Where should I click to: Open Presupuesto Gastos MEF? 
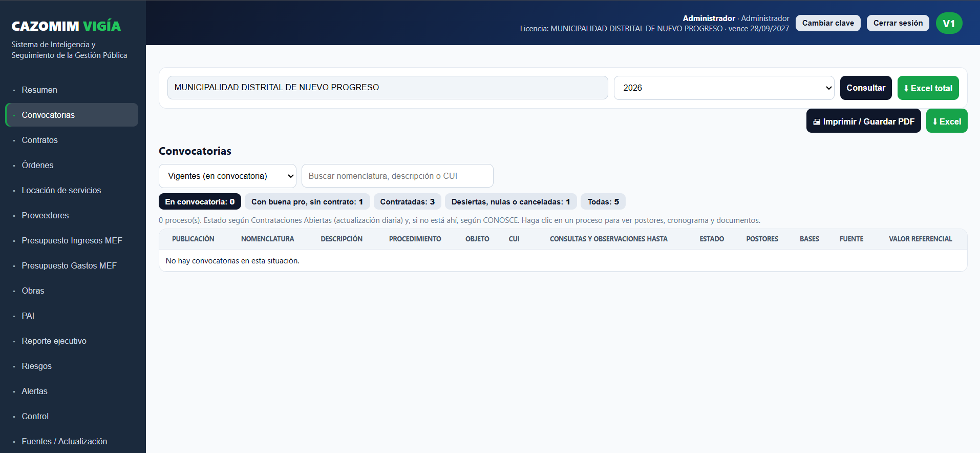click(72, 265)
